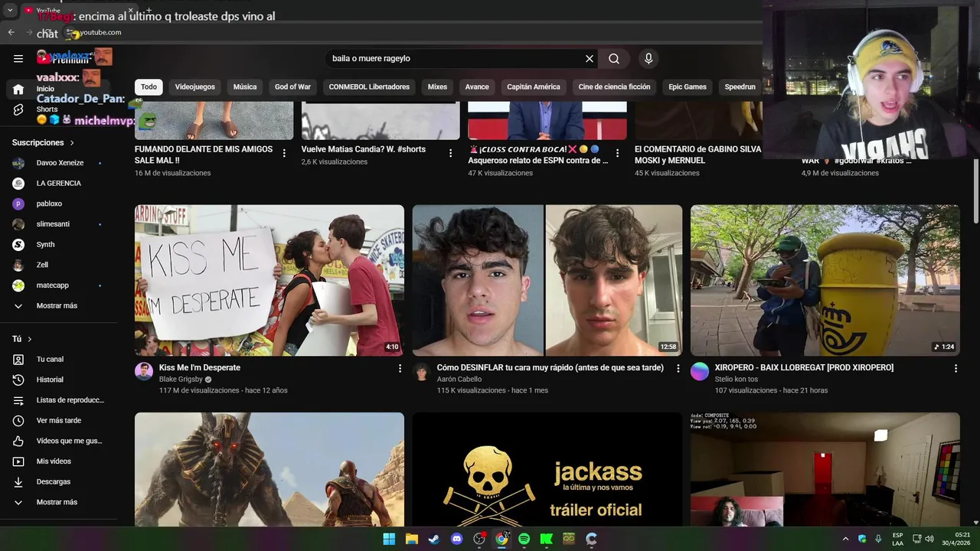The image size is (980, 551).
Task: Open the volume control in system tray
Action: (x=929, y=539)
